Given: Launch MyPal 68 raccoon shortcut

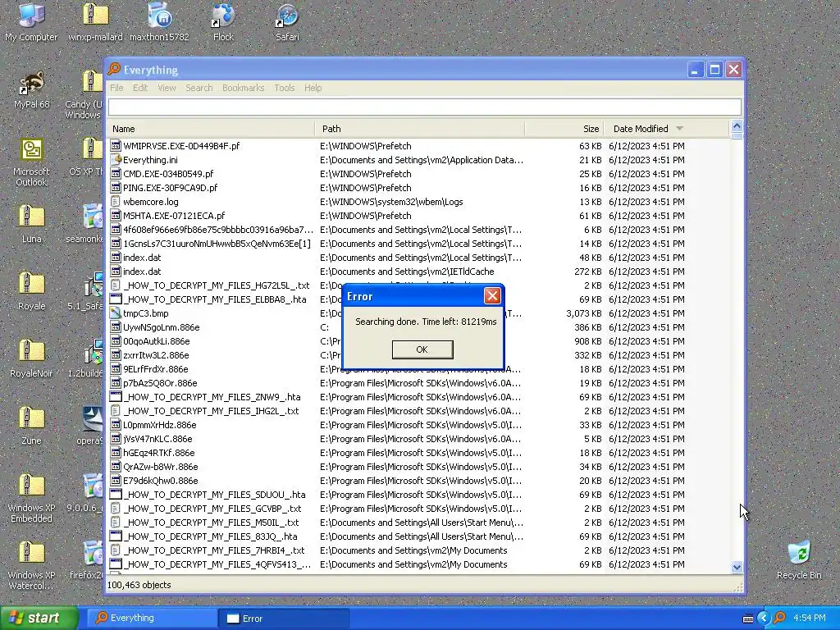Looking at the screenshot, I should click(x=31, y=89).
